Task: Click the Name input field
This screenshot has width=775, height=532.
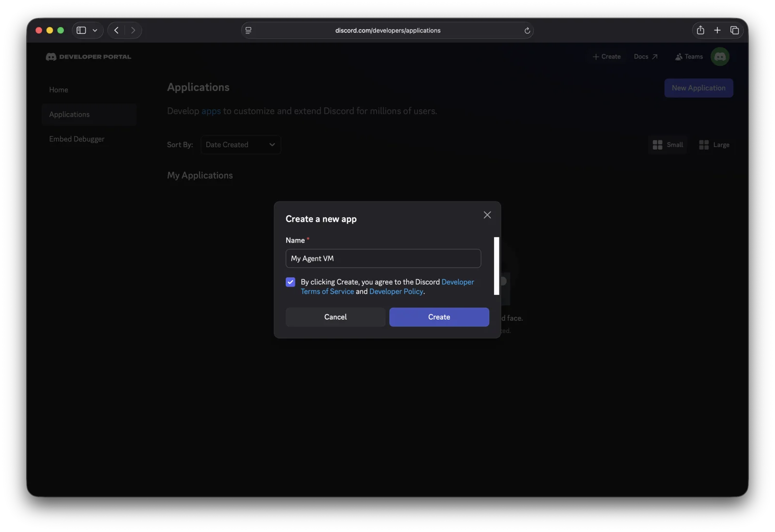Action: pyautogui.click(x=383, y=258)
